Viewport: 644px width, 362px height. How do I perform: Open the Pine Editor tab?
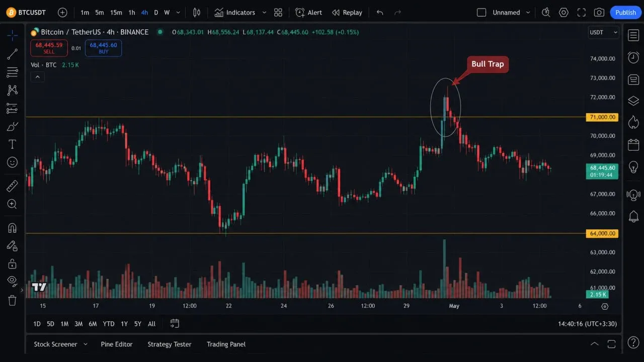pyautogui.click(x=117, y=344)
